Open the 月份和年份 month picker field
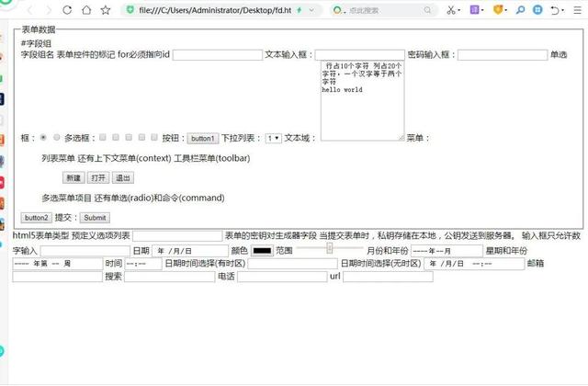 (447, 251)
